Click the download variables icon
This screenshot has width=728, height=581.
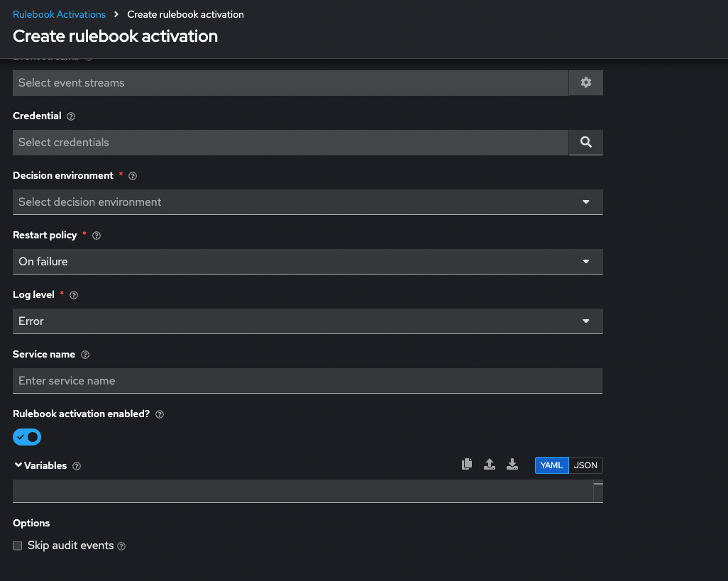click(512, 465)
